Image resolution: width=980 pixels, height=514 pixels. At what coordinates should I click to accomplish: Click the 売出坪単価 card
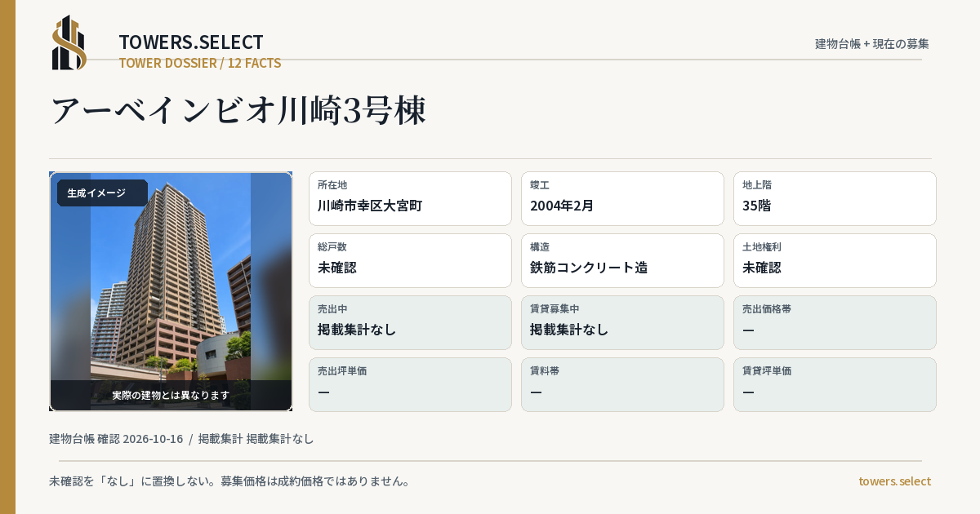(410, 384)
